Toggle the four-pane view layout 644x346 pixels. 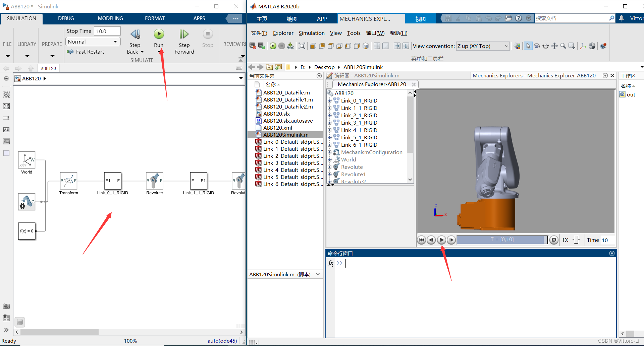point(377,46)
